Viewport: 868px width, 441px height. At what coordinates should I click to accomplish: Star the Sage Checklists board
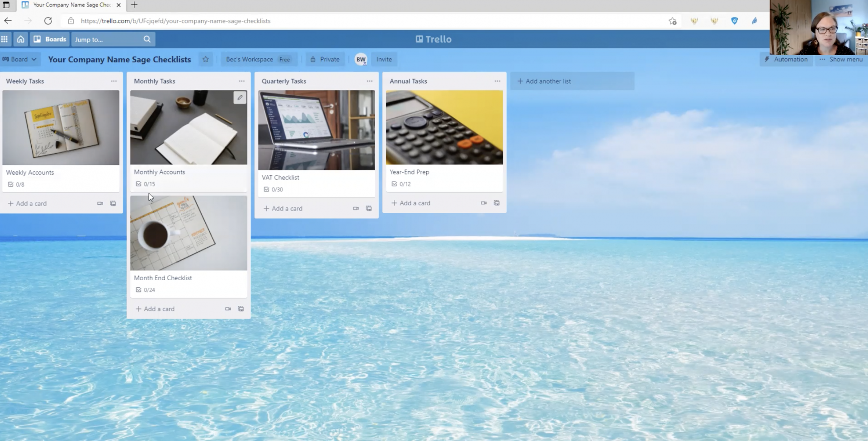206,59
